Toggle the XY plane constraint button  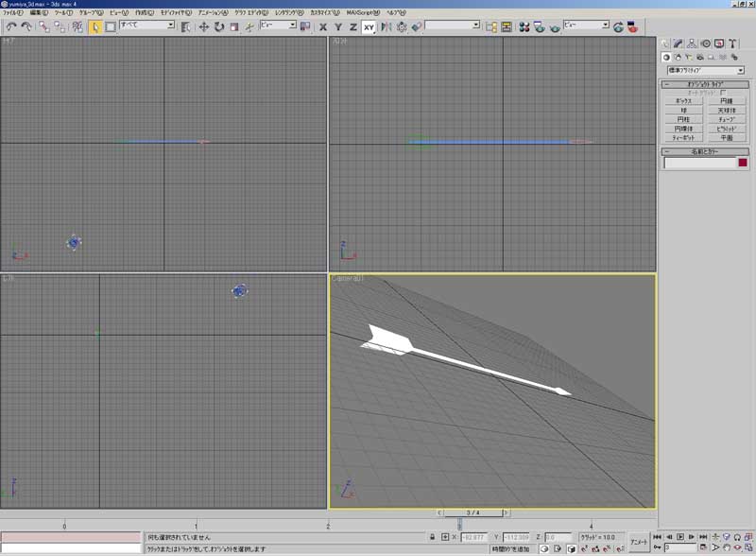pos(369,27)
